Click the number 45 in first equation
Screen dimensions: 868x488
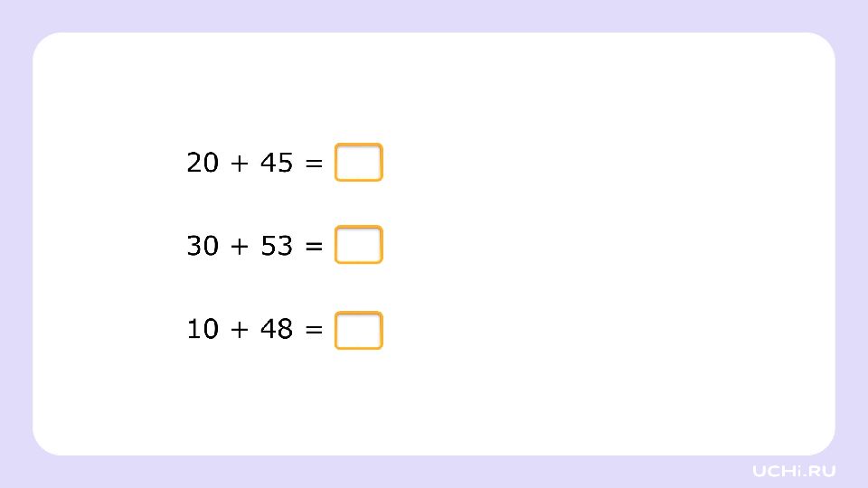click(x=277, y=163)
